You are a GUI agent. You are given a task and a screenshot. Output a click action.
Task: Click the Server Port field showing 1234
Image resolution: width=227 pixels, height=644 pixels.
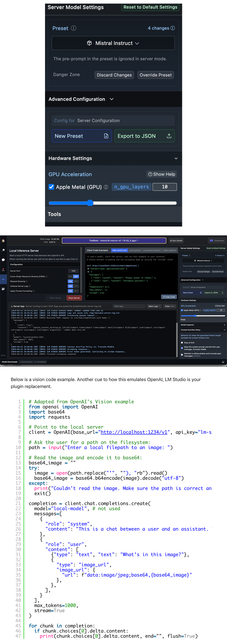[73, 271]
